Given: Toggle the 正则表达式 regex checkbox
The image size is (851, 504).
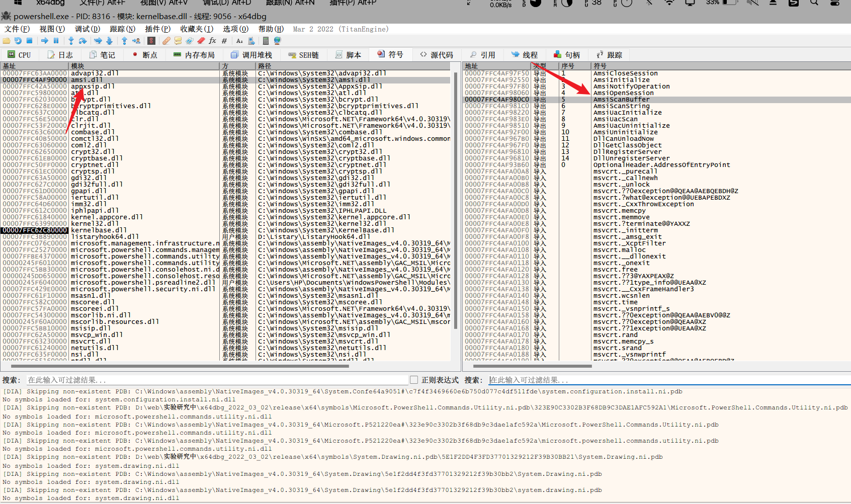Looking at the screenshot, I should [x=414, y=380].
